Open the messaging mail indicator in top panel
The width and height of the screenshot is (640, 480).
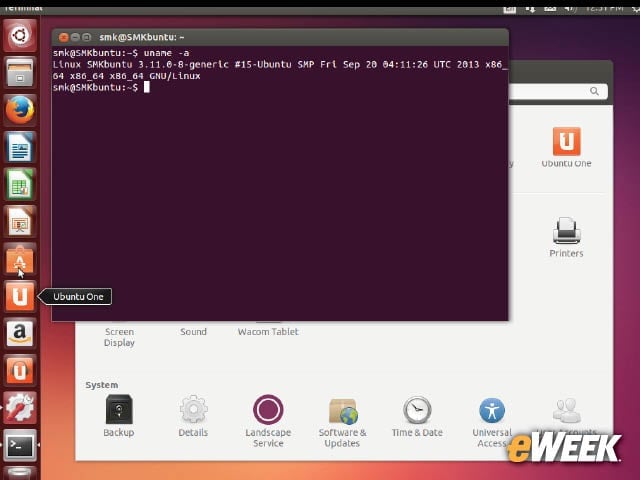point(550,9)
